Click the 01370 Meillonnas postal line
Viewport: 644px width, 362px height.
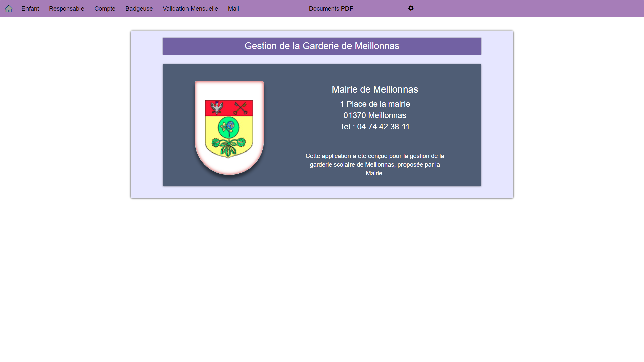pos(375,115)
